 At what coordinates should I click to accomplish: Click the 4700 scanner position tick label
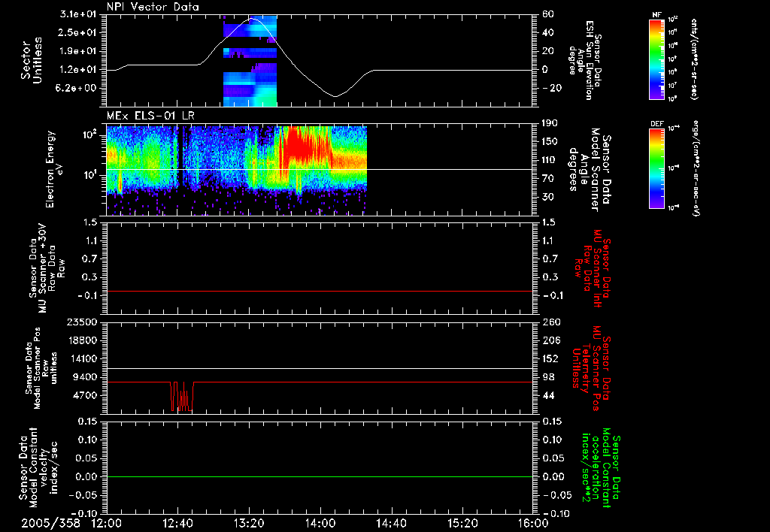[x=85, y=395]
